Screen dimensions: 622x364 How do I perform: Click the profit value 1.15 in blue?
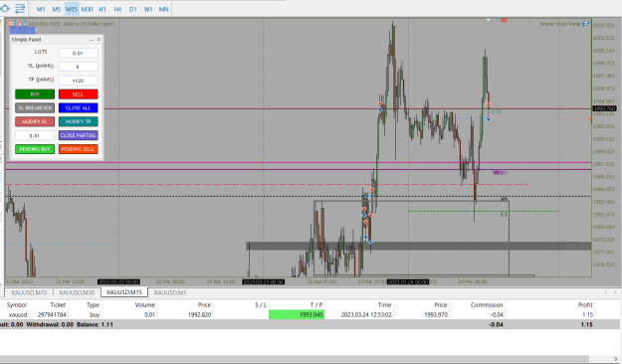(x=587, y=315)
